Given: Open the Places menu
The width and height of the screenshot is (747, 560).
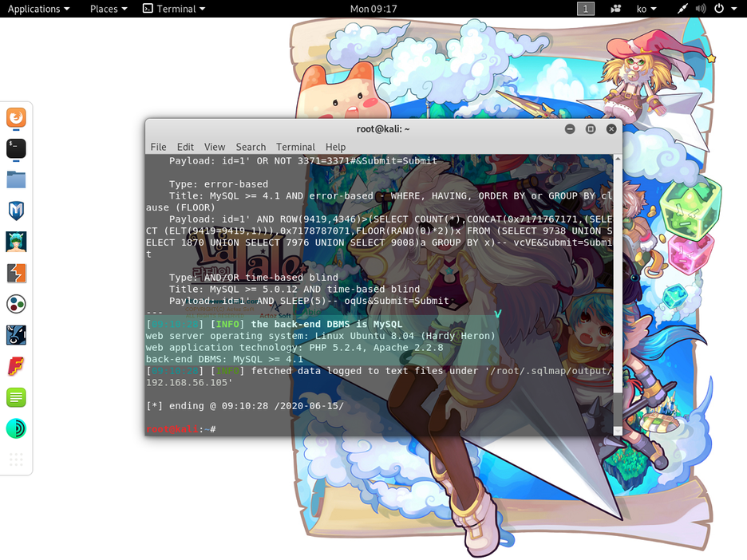Looking at the screenshot, I should click(x=109, y=9).
